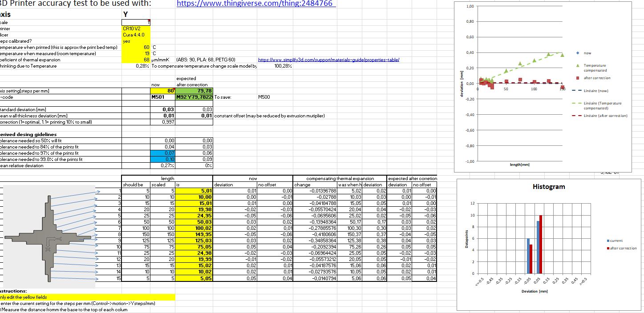Select the g-code cell M501

[x=163, y=97]
